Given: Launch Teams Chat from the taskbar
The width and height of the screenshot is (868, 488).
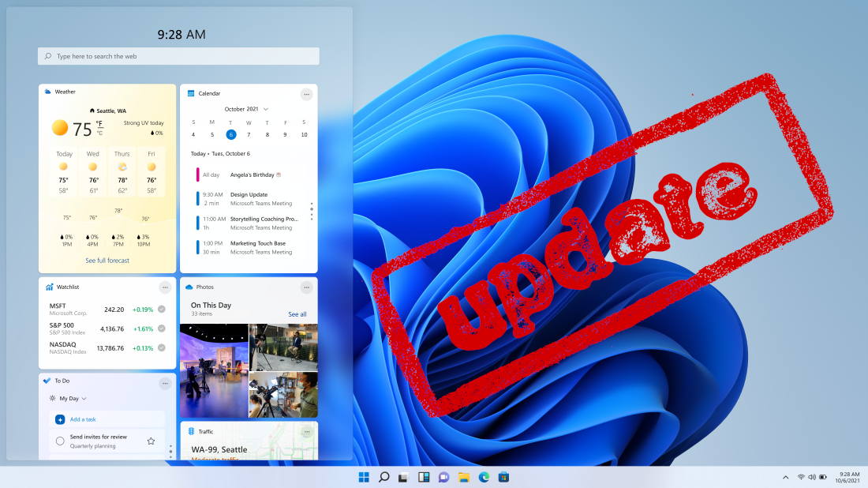Looking at the screenshot, I should tap(443, 477).
